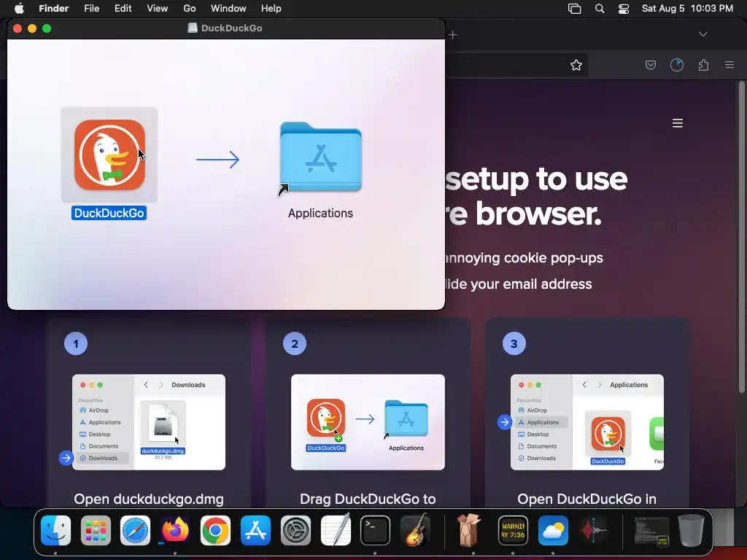Viewport: 747px width, 560px height.
Task: Click the DuckDuckGo file name label
Action: [x=109, y=213]
